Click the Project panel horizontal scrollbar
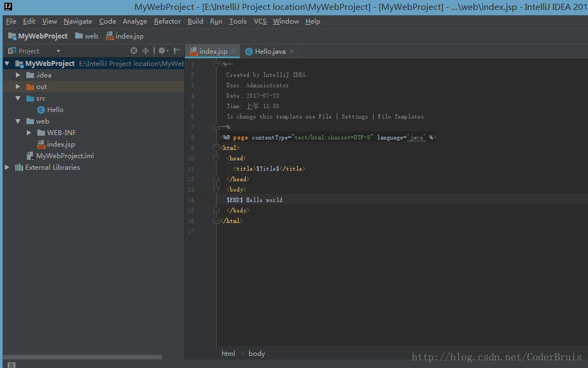 (82, 356)
